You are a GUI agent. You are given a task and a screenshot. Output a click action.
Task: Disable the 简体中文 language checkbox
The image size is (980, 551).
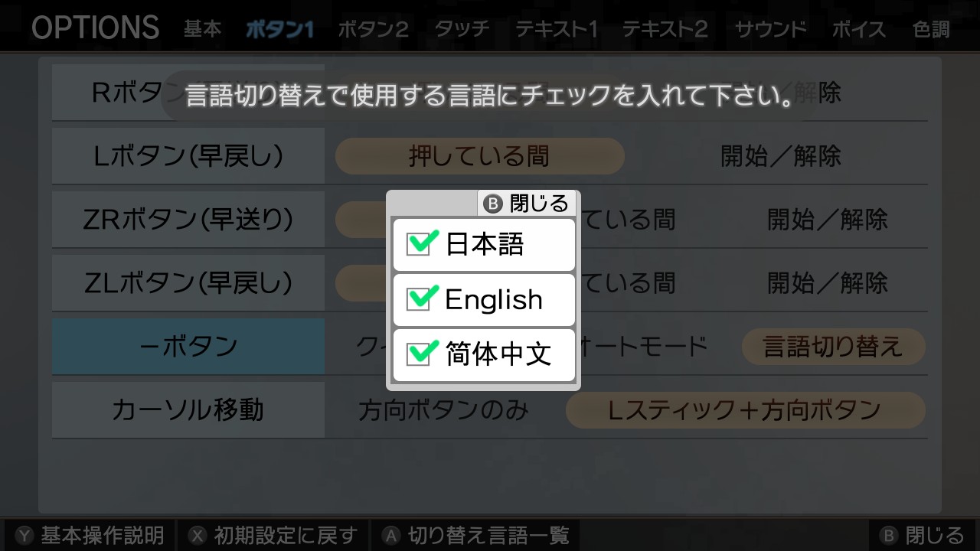pyautogui.click(x=419, y=354)
